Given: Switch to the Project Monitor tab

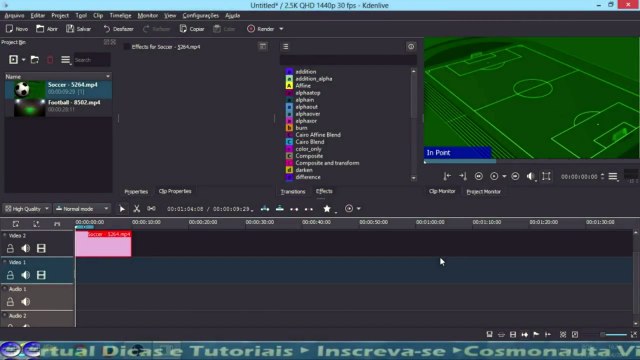Looking at the screenshot, I should coord(483,191).
